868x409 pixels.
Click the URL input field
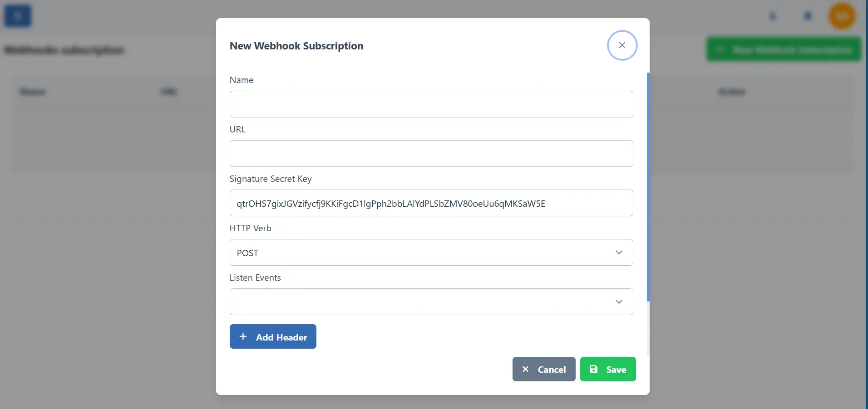pyautogui.click(x=430, y=153)
